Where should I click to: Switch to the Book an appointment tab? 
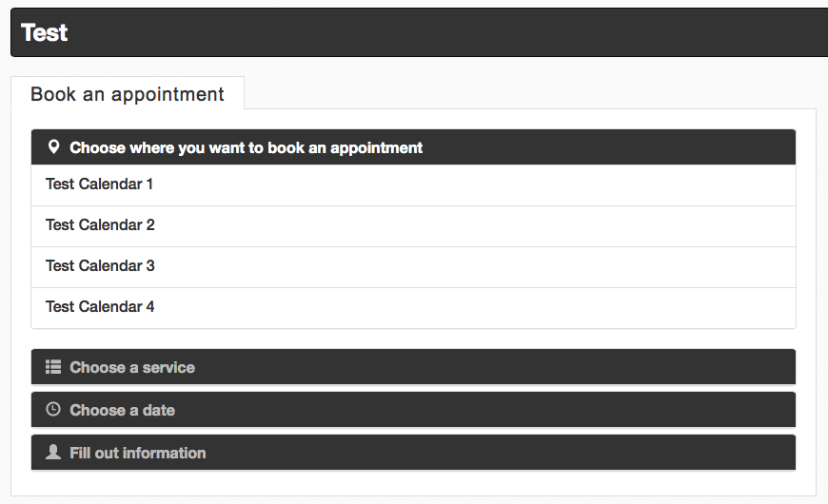[128, 94]
